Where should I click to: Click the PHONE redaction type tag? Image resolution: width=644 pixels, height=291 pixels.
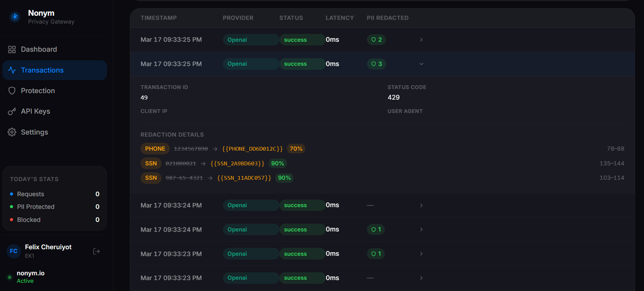click(x=155, y=149)
